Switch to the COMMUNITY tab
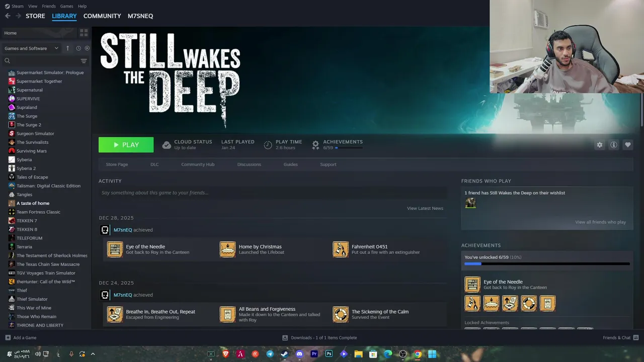Viewport: 644px width, 362px height. [102, 16]
